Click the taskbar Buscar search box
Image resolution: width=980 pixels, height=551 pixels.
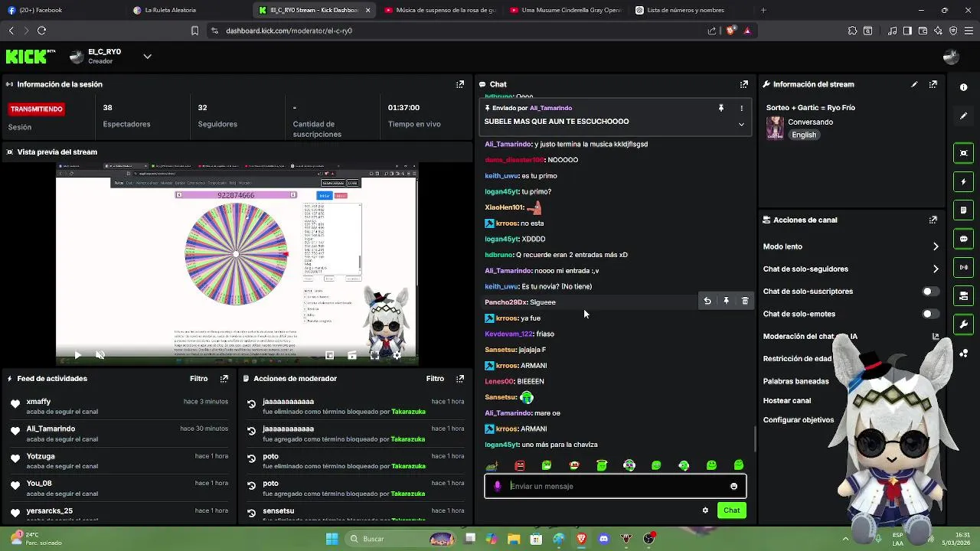tap(401, 539)
